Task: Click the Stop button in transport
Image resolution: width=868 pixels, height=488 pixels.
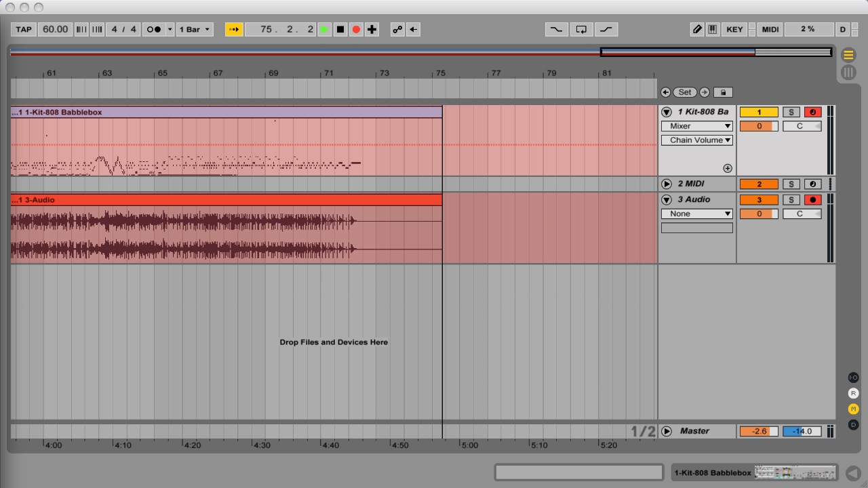Action: pyautogui.click(x=340, y=29)
